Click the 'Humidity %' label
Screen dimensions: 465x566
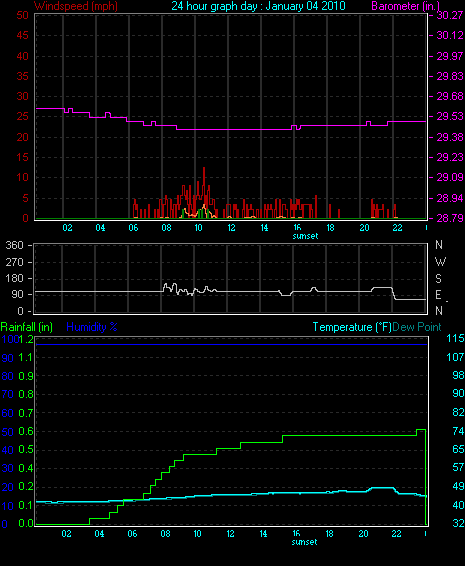[92, 327]
